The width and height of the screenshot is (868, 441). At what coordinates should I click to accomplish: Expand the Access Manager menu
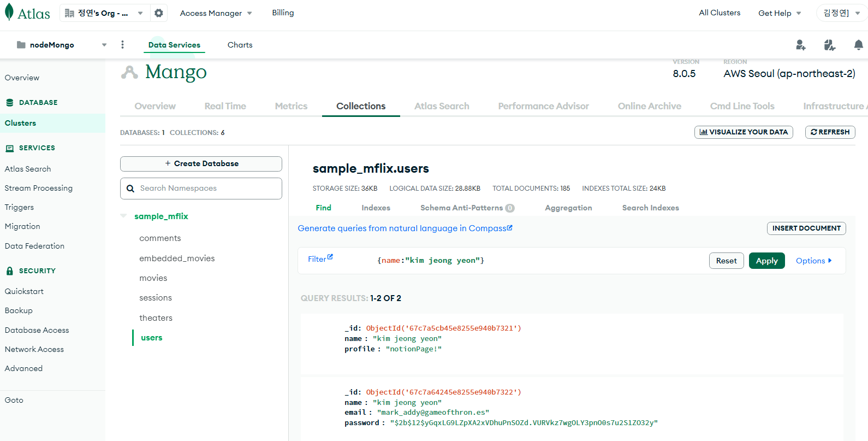pos(216,13)
